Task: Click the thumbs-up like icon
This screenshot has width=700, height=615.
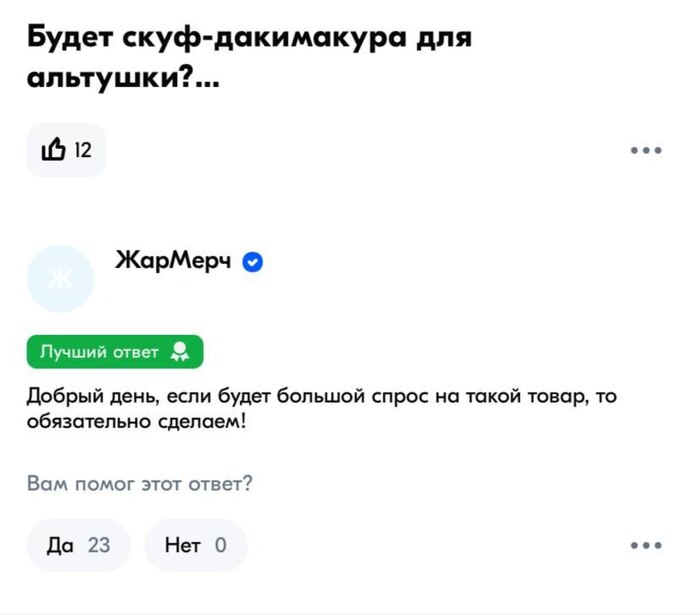Action: click(x=53, y=151)
